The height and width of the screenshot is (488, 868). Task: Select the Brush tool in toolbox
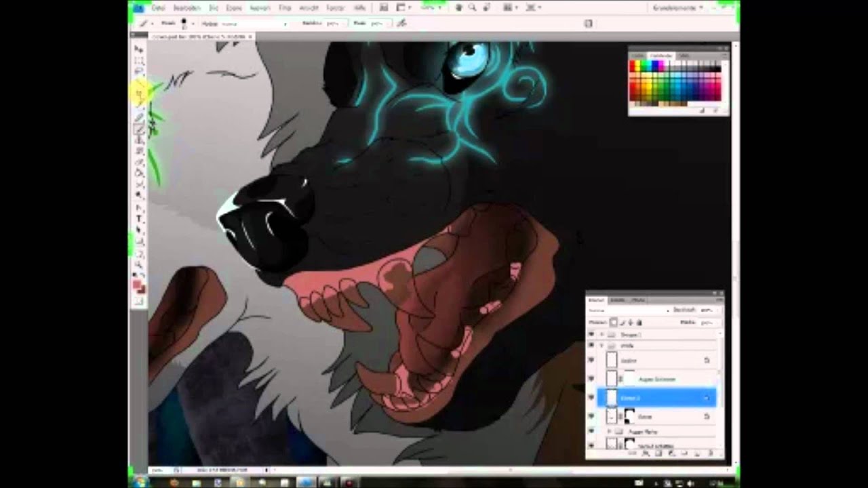point(139,129)
